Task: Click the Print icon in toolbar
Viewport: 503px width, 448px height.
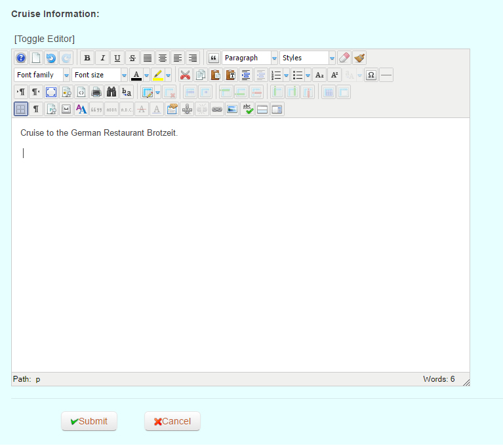Action: (96, 92)
